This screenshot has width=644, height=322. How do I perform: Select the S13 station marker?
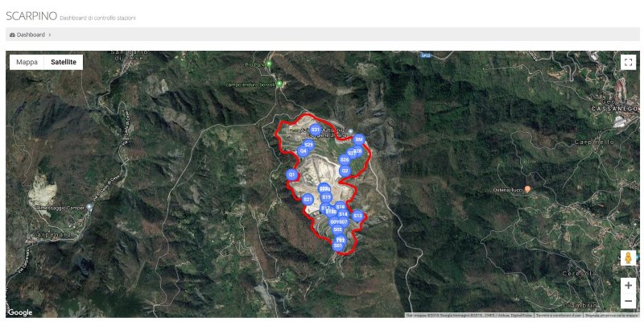coord(357,216)
